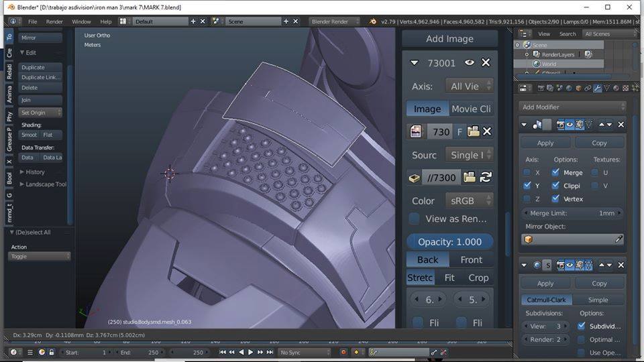The image size is (644, 362).
Task: Open the outliner View menu
Action: click(x=544, y=34)
